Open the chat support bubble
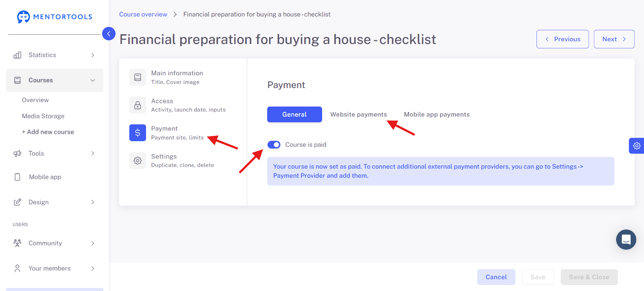 coord(626,240)
